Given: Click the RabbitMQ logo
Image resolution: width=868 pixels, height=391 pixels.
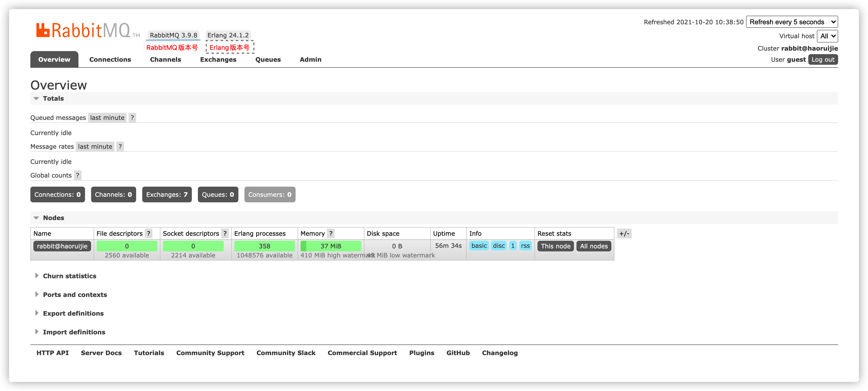Looking at the screenshot, I should tap(88, 30).
